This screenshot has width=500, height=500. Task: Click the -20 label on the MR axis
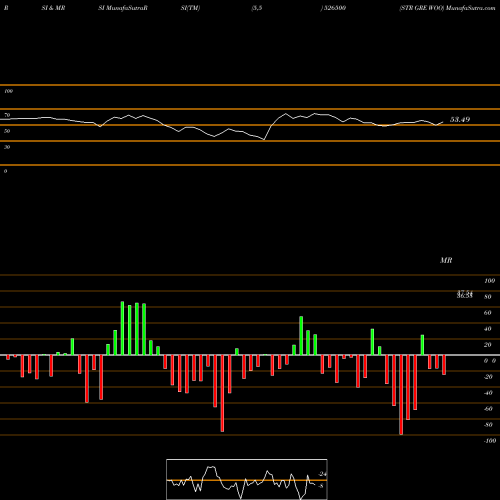tap(488, 377)
